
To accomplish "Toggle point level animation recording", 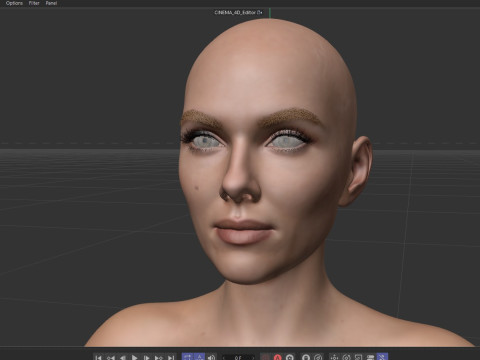I will click(x=382, y=357).
